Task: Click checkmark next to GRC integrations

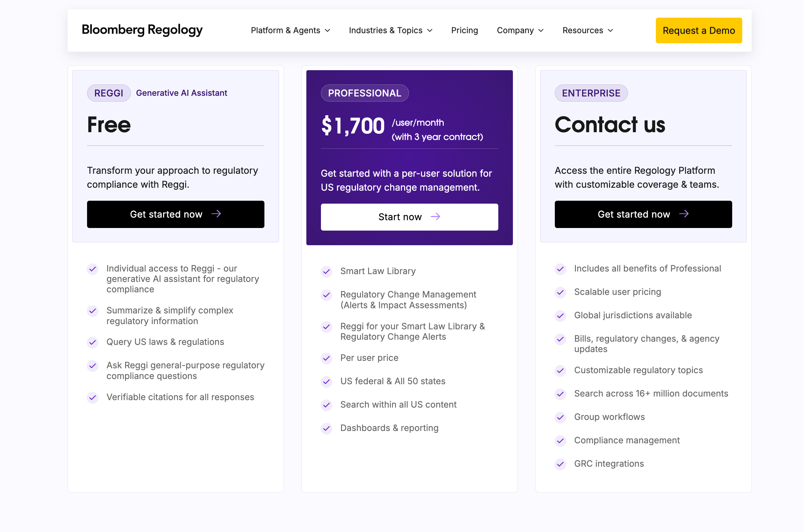Action: 560,464
